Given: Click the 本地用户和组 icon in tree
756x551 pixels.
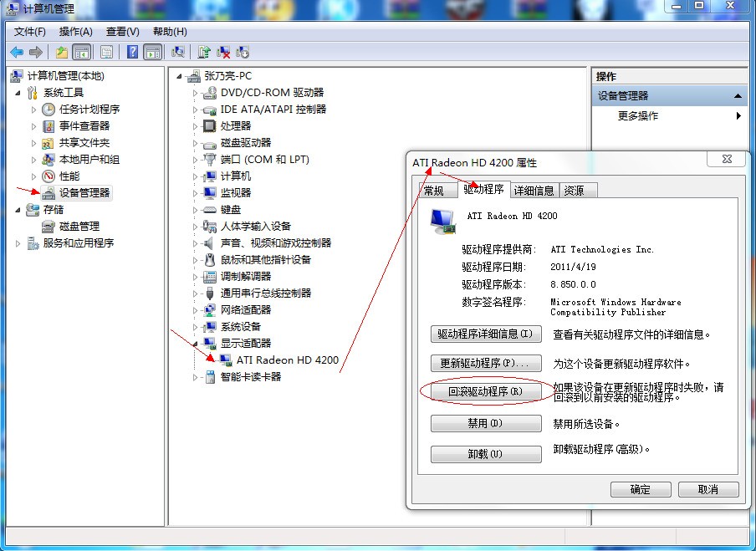Looking at the screenshot, I should pyautogui.click(x=49, y=160).
